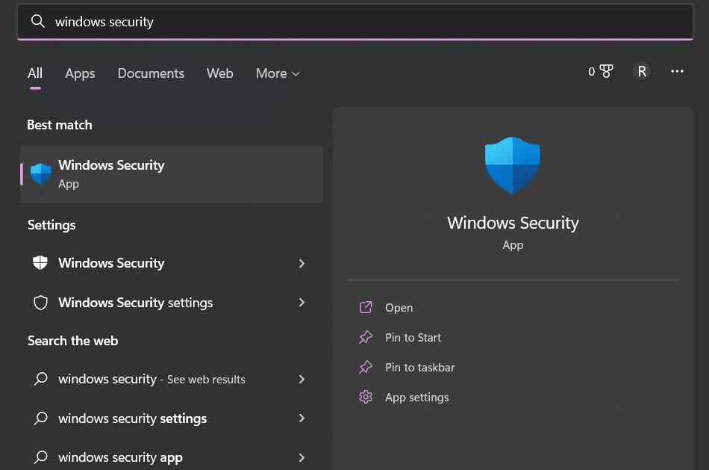Viewport: 709px width, 470px height.
Task: Switch to the Documents tab
Action: tap(151, 73)
